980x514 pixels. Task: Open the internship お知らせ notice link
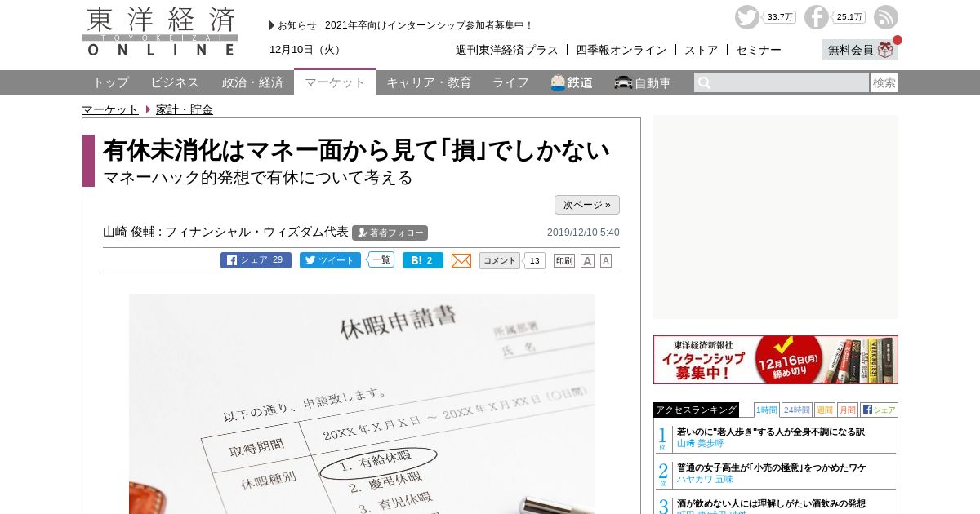[429, 25]
